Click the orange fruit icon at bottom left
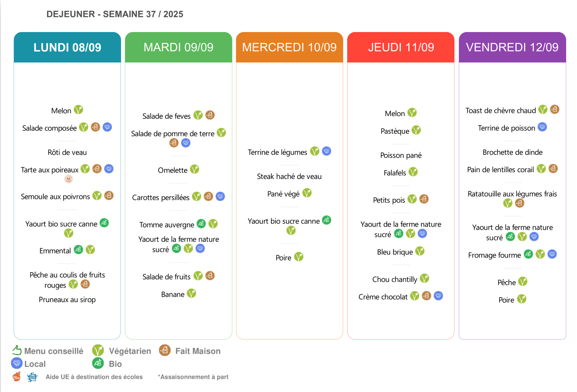 [x=17, y=377]
